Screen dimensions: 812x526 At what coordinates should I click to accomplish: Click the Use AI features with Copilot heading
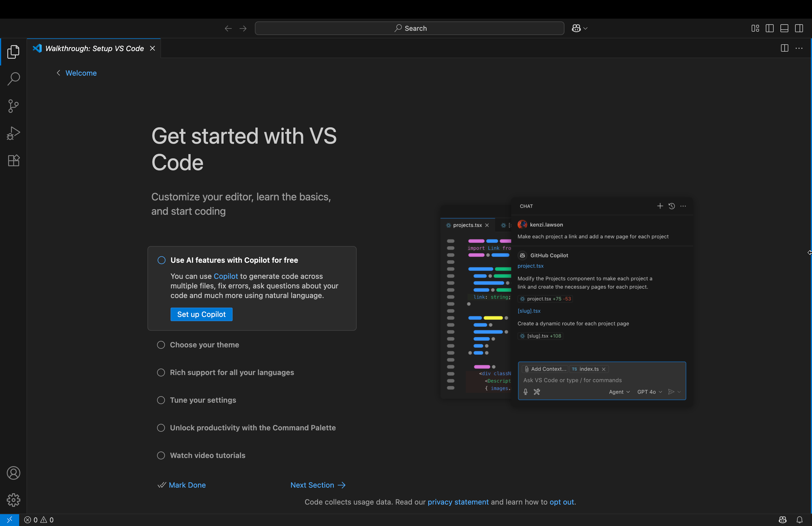click(x=234, y=260)
